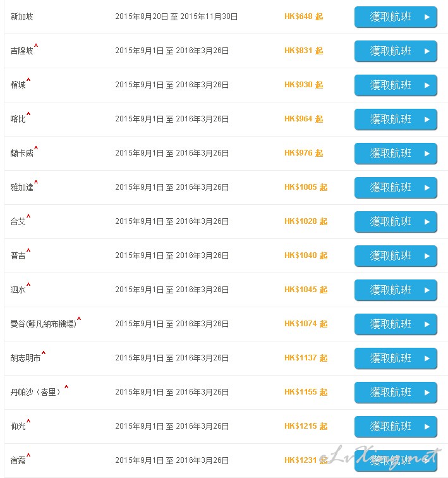Get flights for 吉隆坡 row
This screenshot has height=478, width=448.
(x=396, y=51)
